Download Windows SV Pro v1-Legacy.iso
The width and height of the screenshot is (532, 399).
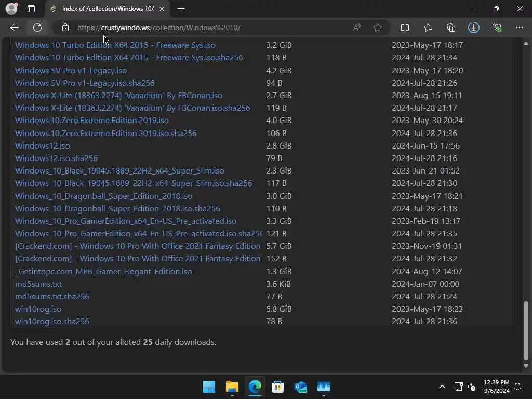[x=71, y=71]
